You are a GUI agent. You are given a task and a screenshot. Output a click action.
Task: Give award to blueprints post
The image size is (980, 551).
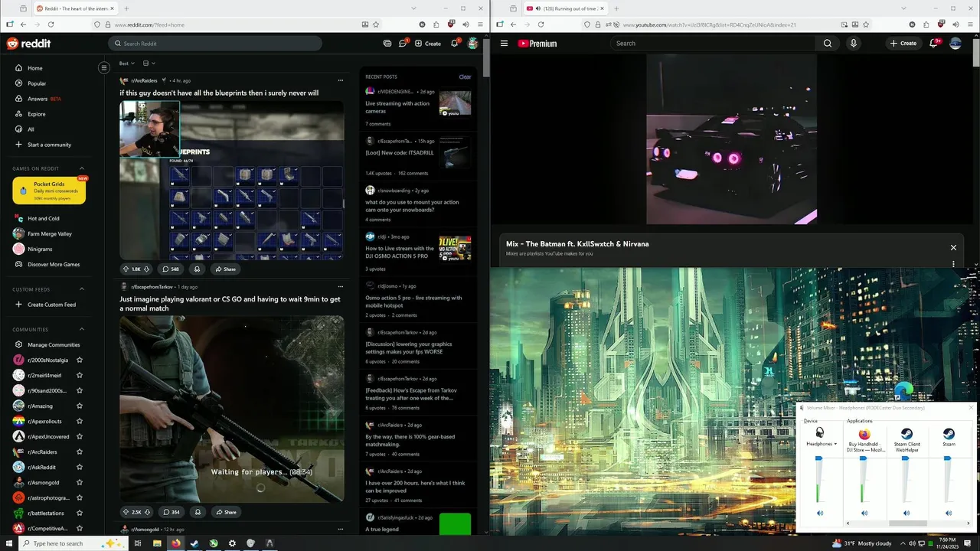(198, 269)
